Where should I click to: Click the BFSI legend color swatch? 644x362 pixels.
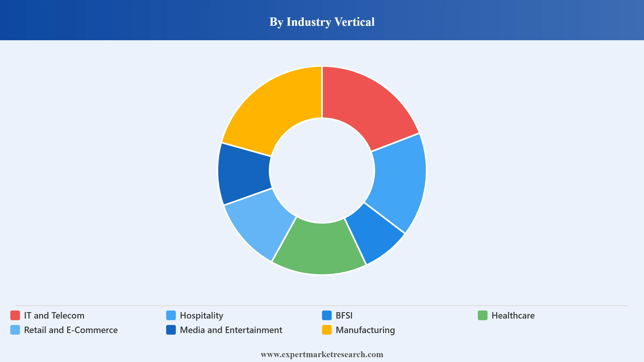point(327,315)
